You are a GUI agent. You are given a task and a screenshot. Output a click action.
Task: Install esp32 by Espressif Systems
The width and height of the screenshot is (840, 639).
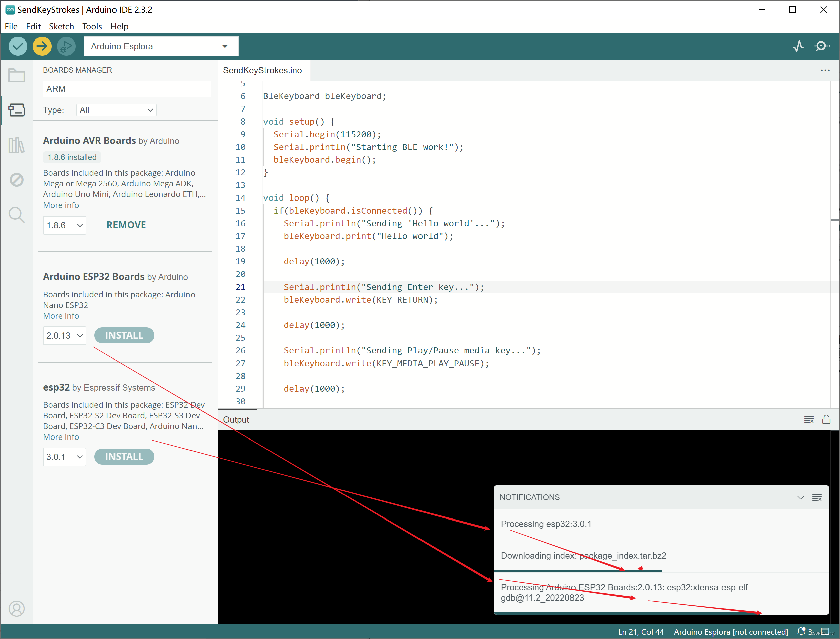(124, 457)
